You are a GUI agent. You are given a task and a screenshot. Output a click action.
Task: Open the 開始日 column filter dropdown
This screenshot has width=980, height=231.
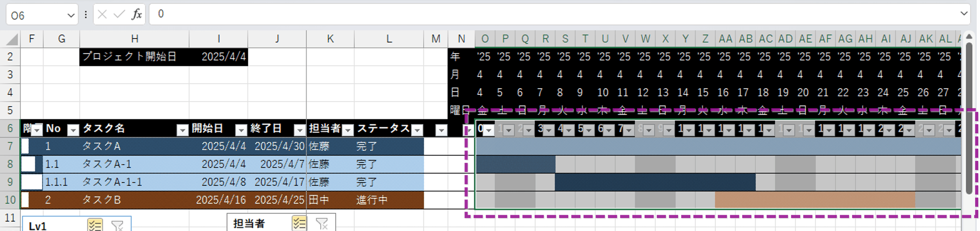point(241,130)
